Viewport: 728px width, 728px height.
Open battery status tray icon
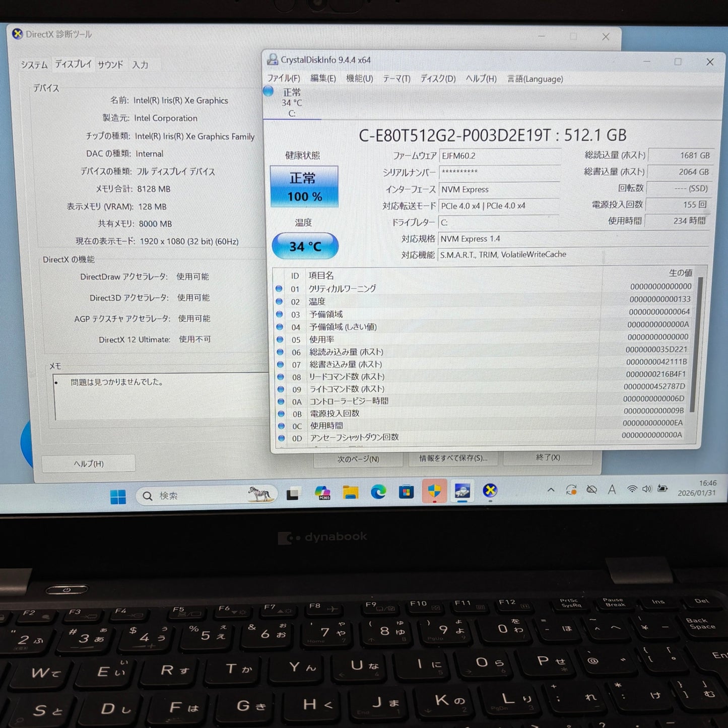[663, 488]
